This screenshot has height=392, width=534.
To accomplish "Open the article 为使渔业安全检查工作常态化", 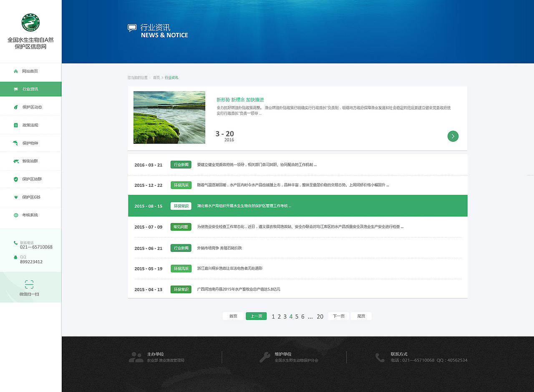I will [300, 227].
